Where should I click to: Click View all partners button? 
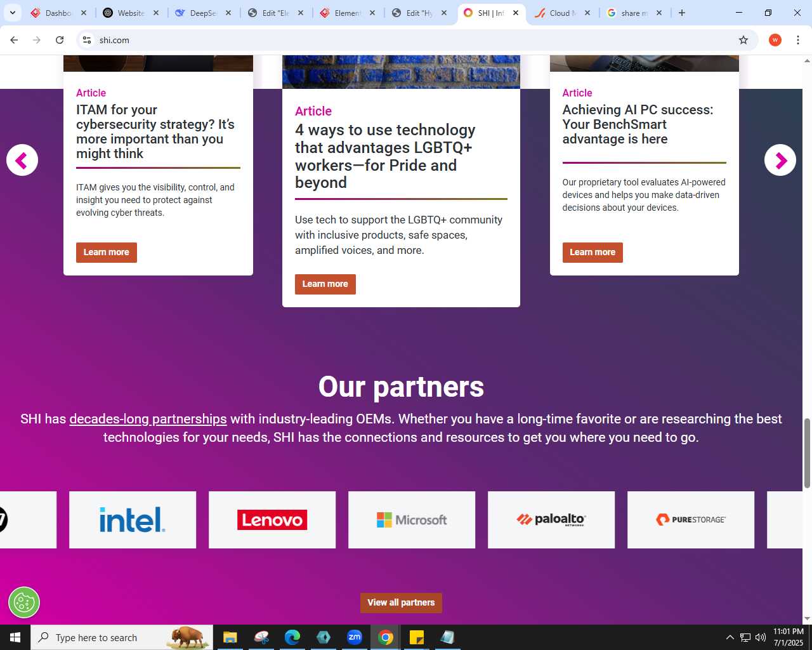401,603
